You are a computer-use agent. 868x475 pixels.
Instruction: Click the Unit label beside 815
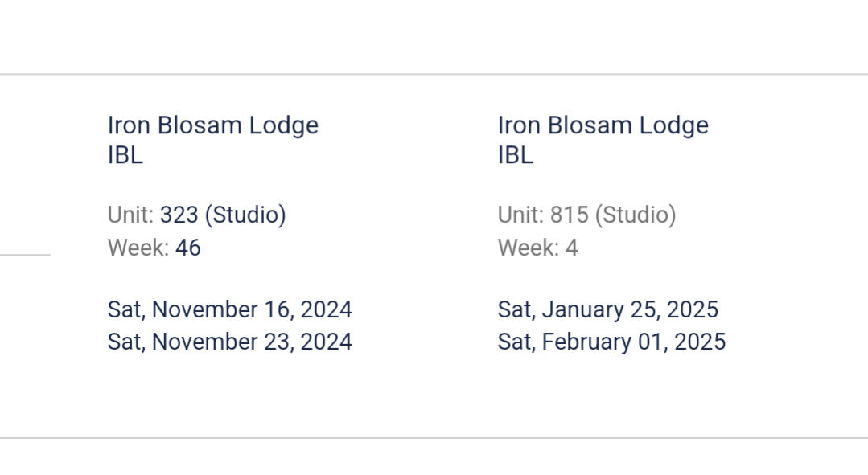pyautogui.click(x=520, y=215)
